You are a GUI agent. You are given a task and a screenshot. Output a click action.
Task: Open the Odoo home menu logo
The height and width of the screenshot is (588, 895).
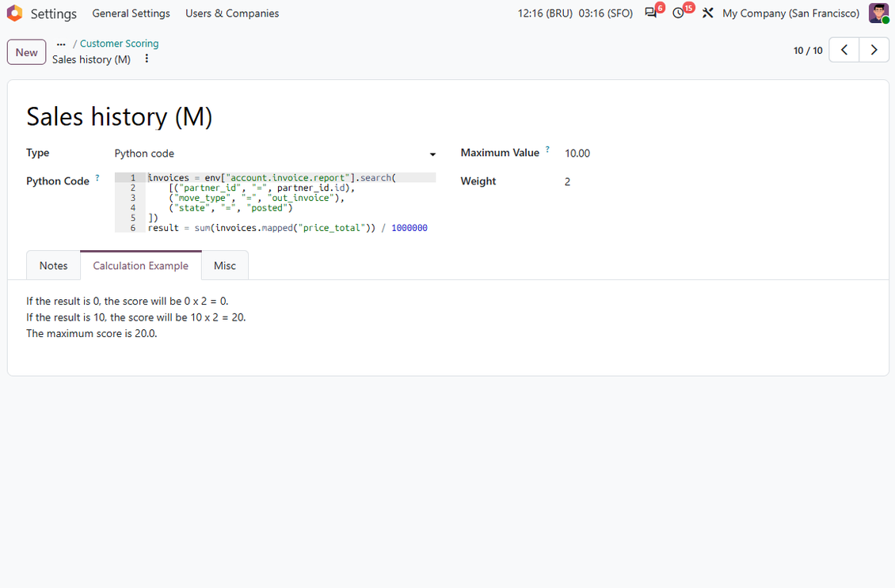(14, 13)
